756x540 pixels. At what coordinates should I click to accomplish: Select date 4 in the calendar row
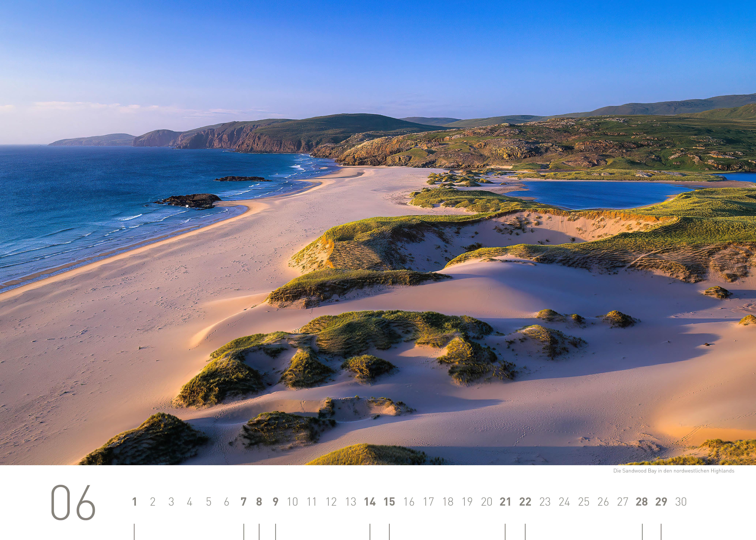[x=189, y=501]
